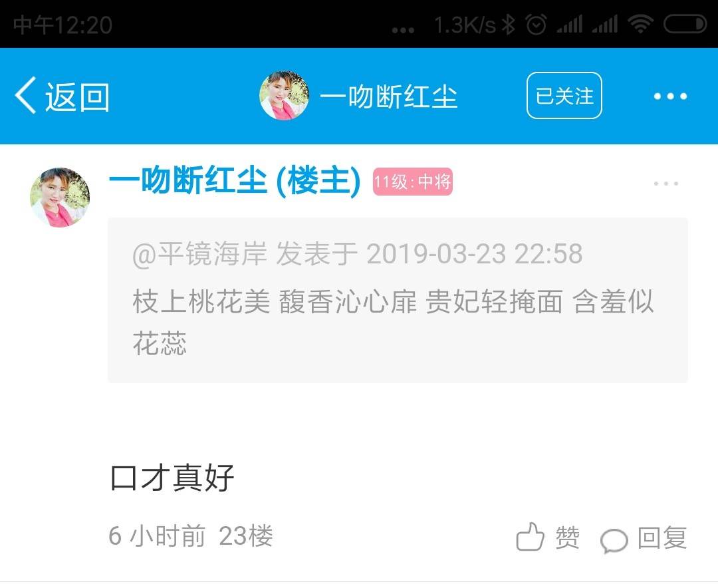The width and height of the screenshot is (718, 588).
Task: Go back using the 返回 label
Action: 77,97
